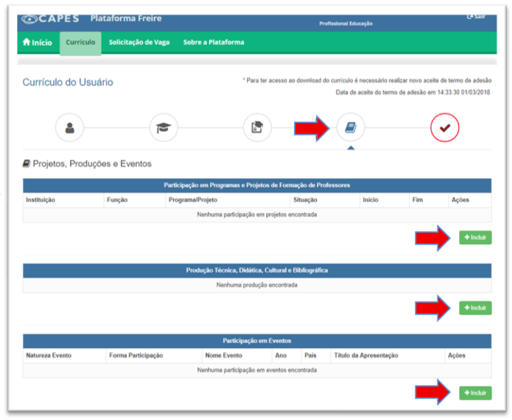
Task: Select the third curriculum step document icon
Action: pyautogui.click(x=257, y=128)
